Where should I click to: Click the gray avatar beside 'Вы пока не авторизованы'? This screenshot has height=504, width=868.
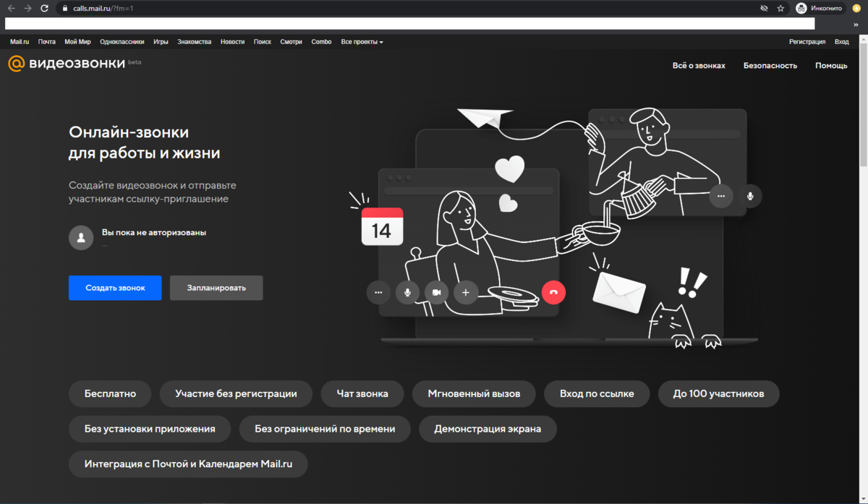coord(80,237)
